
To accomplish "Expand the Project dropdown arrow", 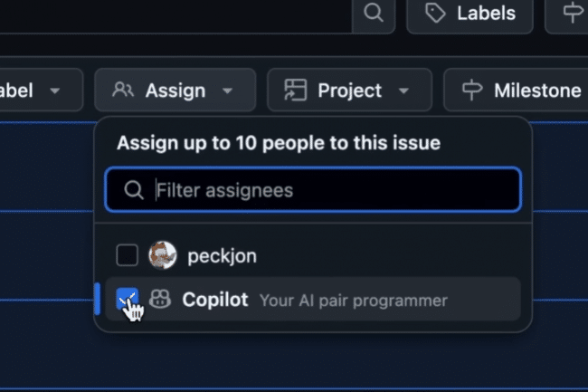I will (403, 91).
